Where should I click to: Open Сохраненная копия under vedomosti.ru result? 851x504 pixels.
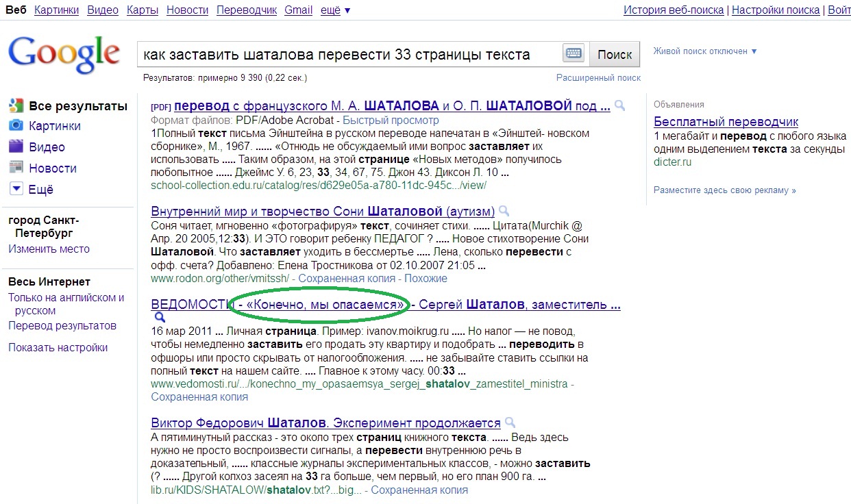199,397
